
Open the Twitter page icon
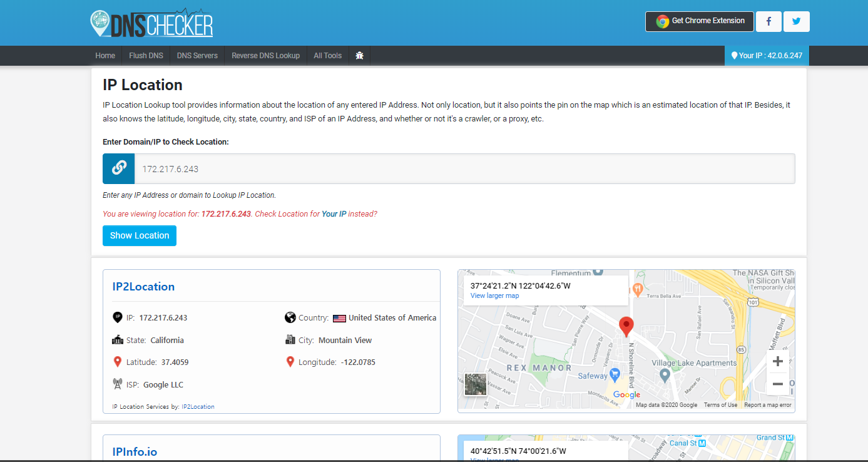796,21
